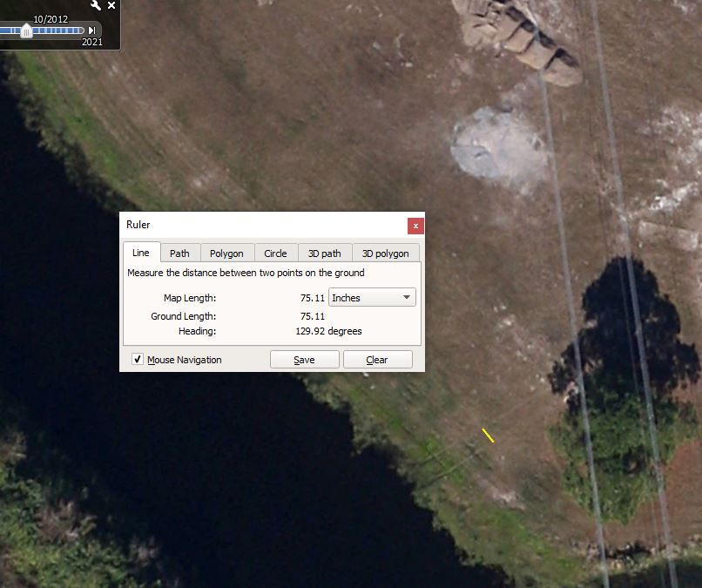Select the Circle tab
Viewport: 702px width, 588px height.
(x=275, y=253)
